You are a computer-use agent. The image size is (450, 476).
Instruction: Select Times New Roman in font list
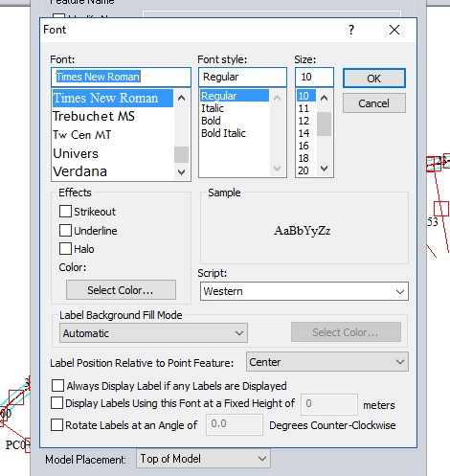coord(113,98)
